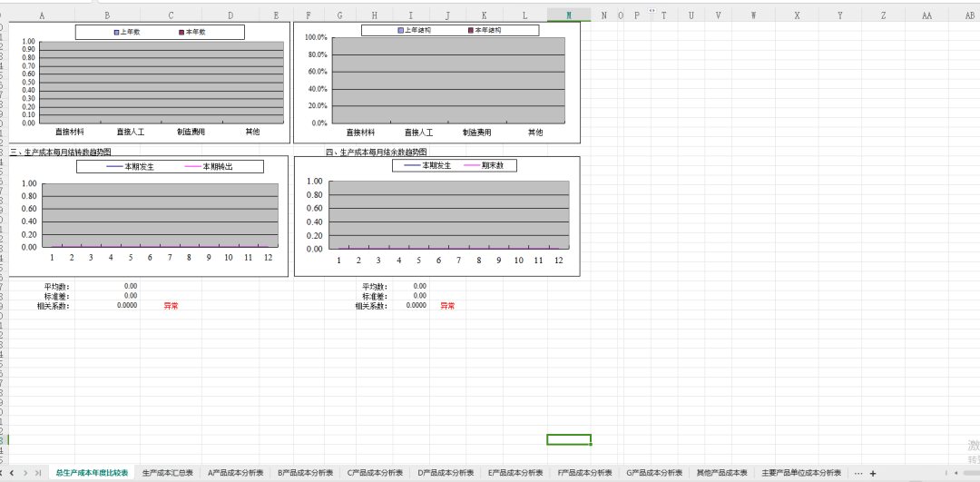Select column W header

point(753,15)
